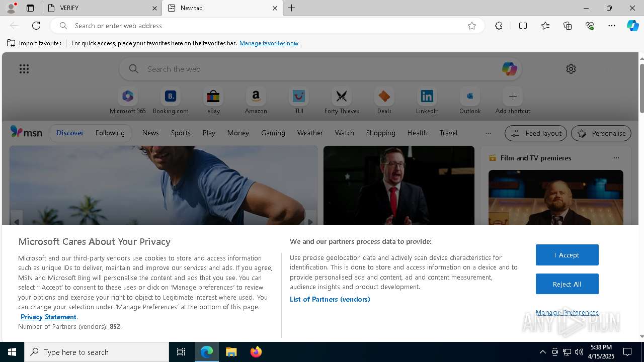The height and width of the screenshot is (362, 644).
Task: Click the page vertical scrollbar thumb
Action: coord(641,88)
